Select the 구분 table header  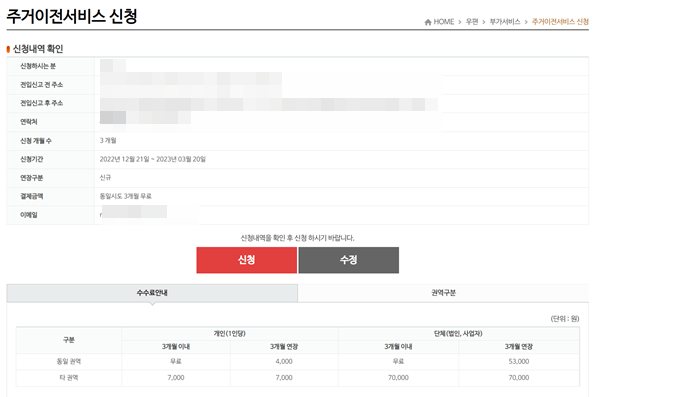tap(69, 340)
